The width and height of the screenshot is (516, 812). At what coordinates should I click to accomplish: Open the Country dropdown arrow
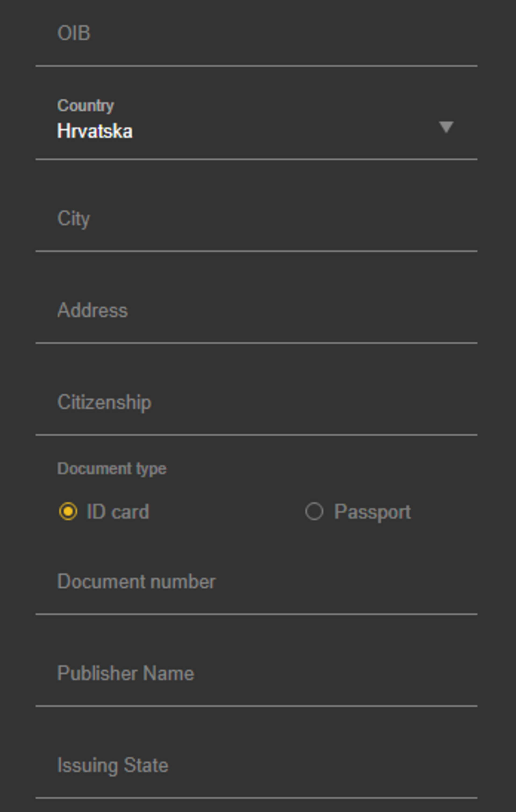point(446,128)
